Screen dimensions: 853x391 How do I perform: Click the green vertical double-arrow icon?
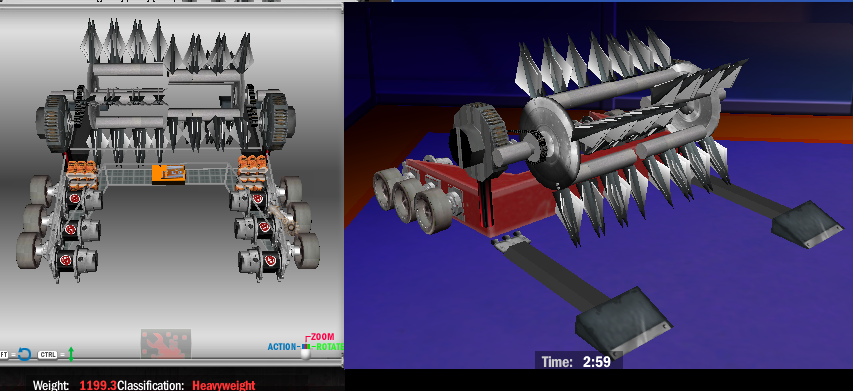click(71, 355)
